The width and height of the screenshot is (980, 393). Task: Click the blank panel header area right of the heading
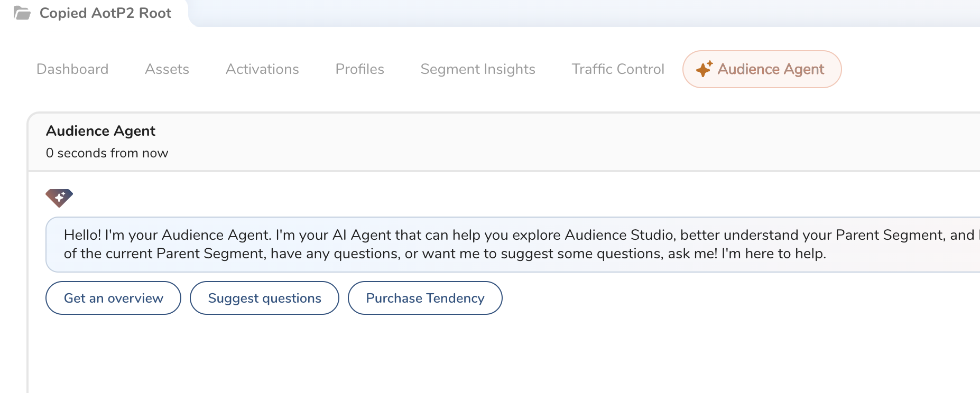point(581,142)
